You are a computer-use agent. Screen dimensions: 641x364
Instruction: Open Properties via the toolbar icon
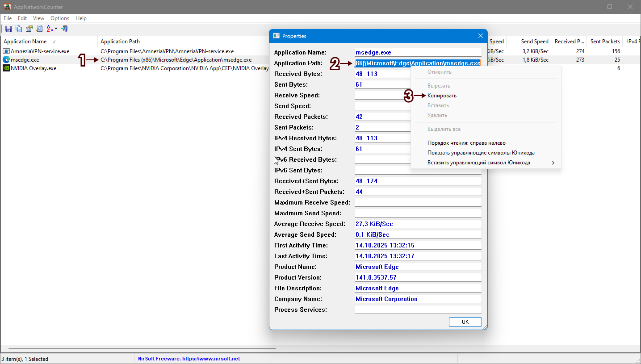[29, 29]
